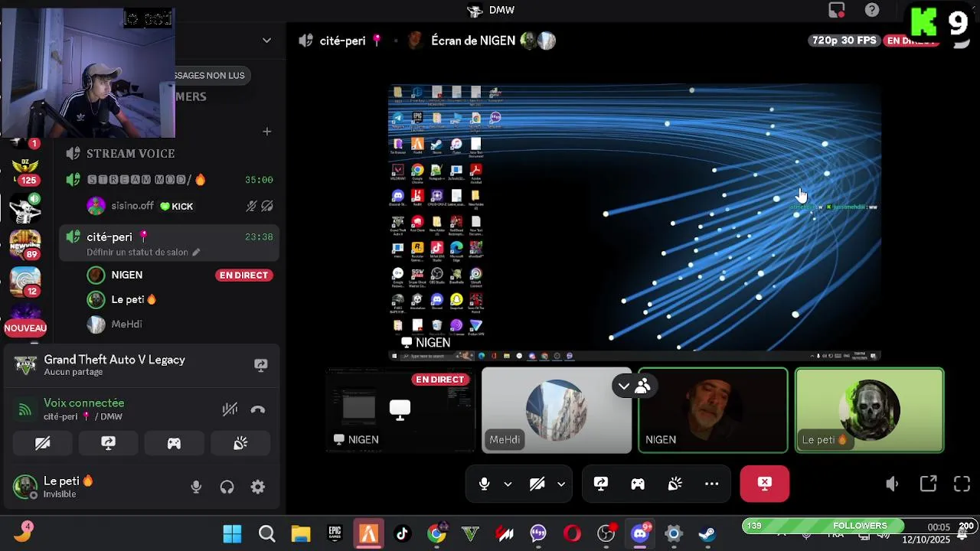Open TikTok taskbar icon
980x551 pixels.
tap(402, 533)
